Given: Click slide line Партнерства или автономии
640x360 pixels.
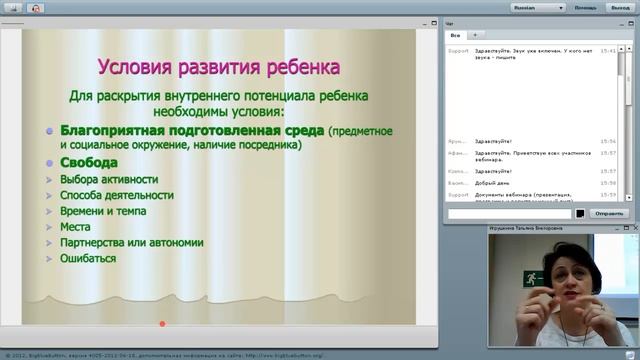Looking at the screenshot, I should [x=131, y=242].
